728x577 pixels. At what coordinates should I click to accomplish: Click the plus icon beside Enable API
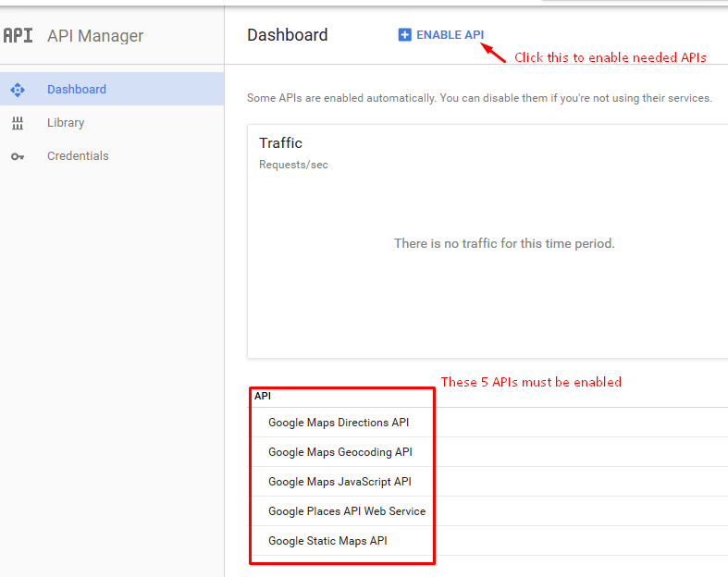(404, 35)
